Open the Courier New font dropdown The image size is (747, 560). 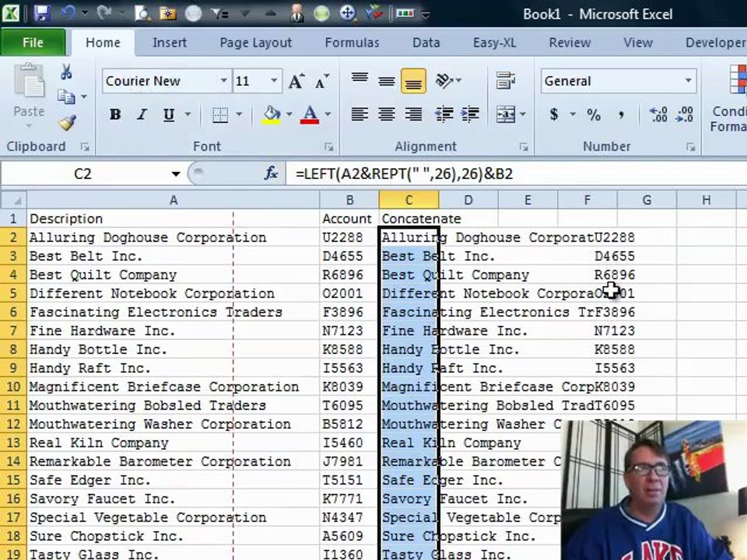pyautogui.click(x=223, y=80)
